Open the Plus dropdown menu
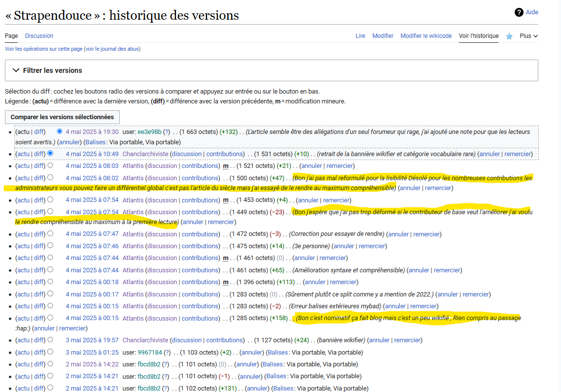Image resolution: width=561 pixels, height=392 pixels. click(528, 36)
